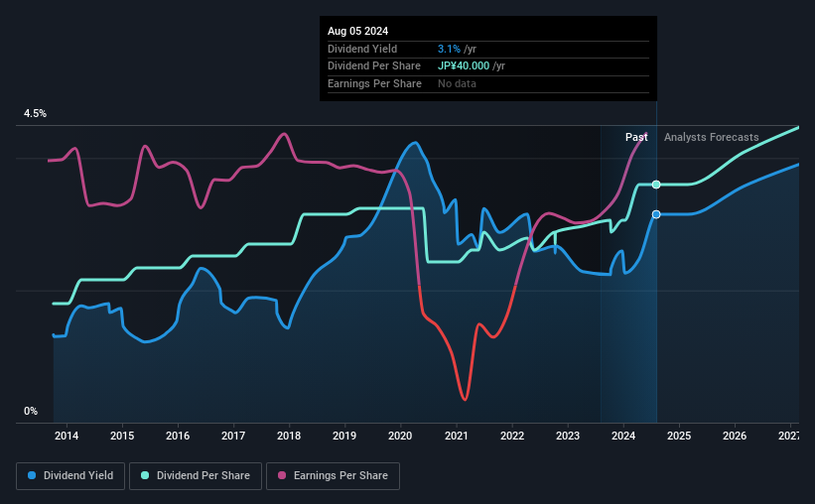Toggle the Dividend Per Share legend series
The image size is (815, 504).
click(196, 475)
